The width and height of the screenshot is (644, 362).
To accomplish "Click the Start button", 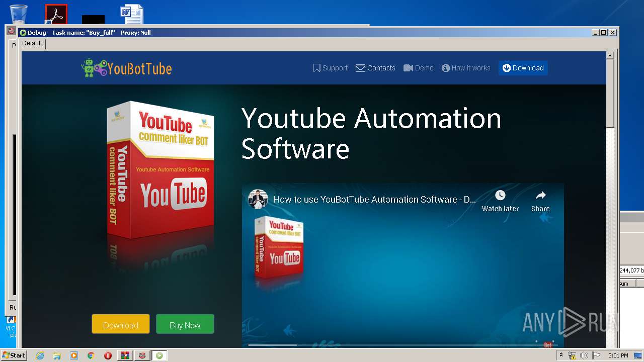I will [14, 355].
